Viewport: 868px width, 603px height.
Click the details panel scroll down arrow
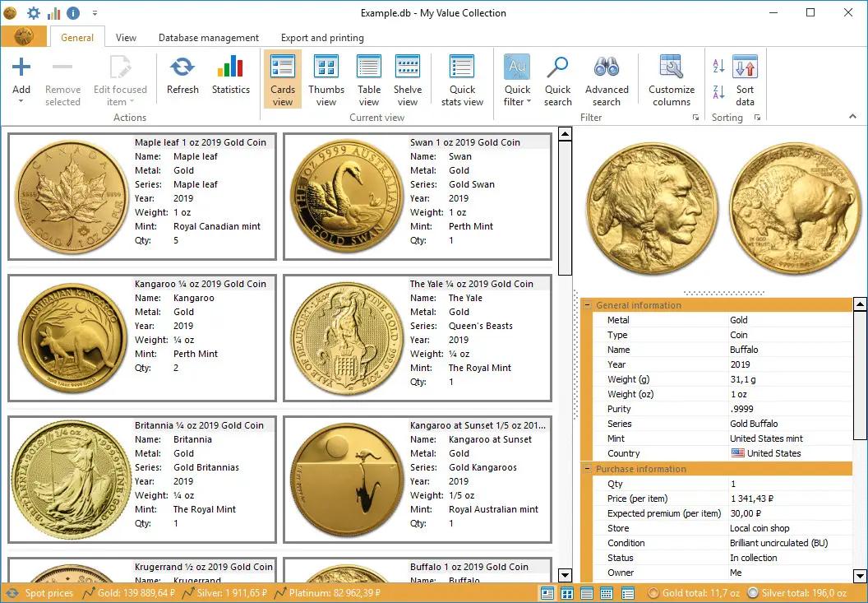[x=860, y=576]
